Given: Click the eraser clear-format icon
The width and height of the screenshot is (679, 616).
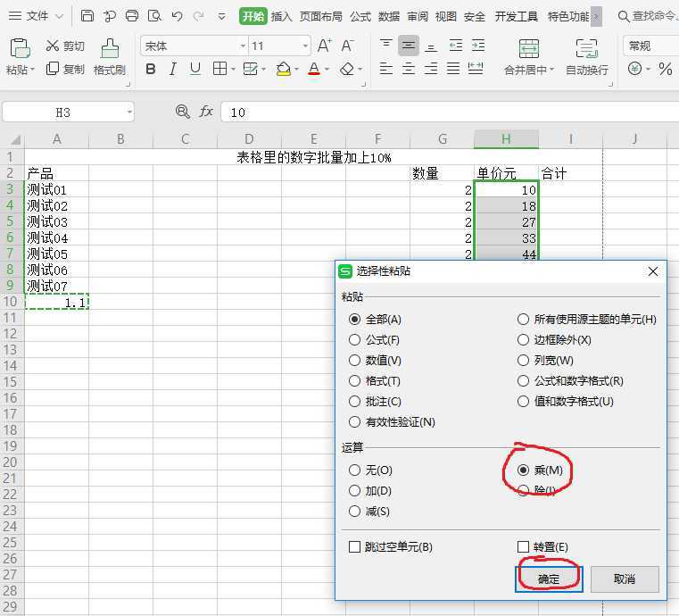Looking at the screenshot, I should point(347,69).
